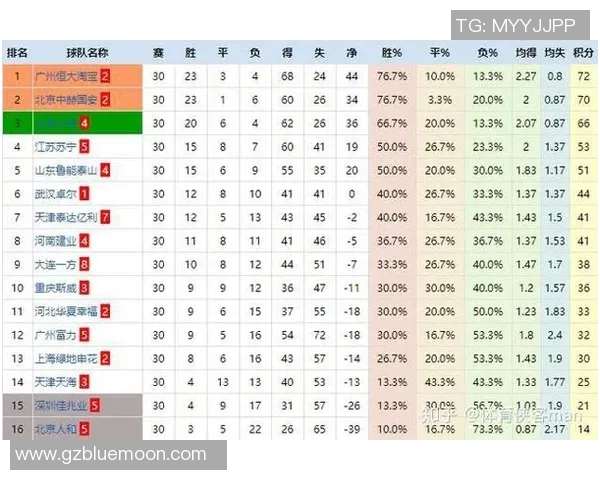The image size is (600, 480).
Task: Click the red badge after 江苏苏宁
Action: [x=84, y=147]
